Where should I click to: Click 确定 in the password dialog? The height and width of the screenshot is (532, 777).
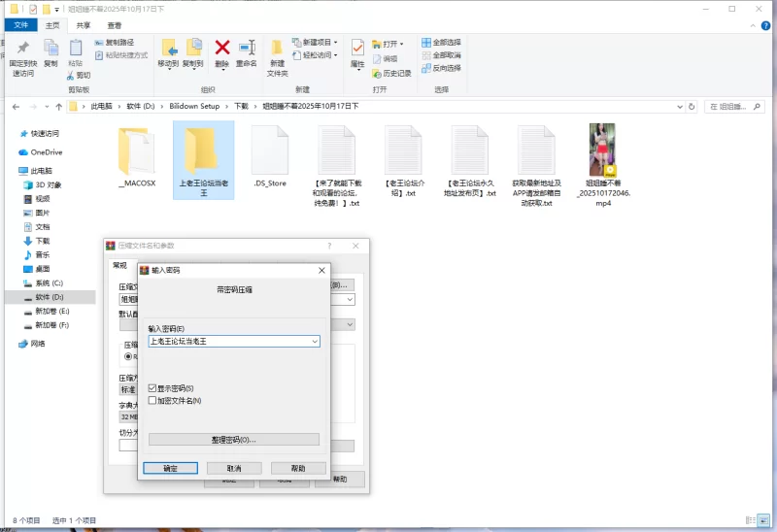(x=170, y=468)
